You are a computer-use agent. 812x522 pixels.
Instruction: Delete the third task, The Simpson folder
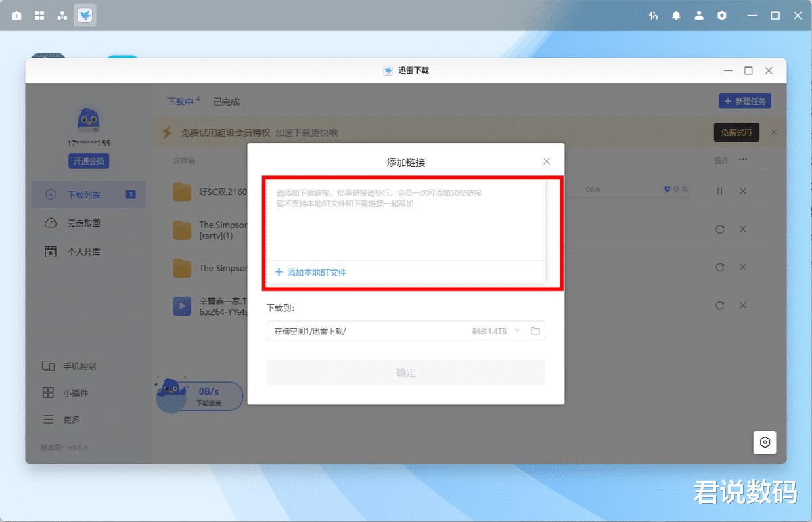click(742, 267)
